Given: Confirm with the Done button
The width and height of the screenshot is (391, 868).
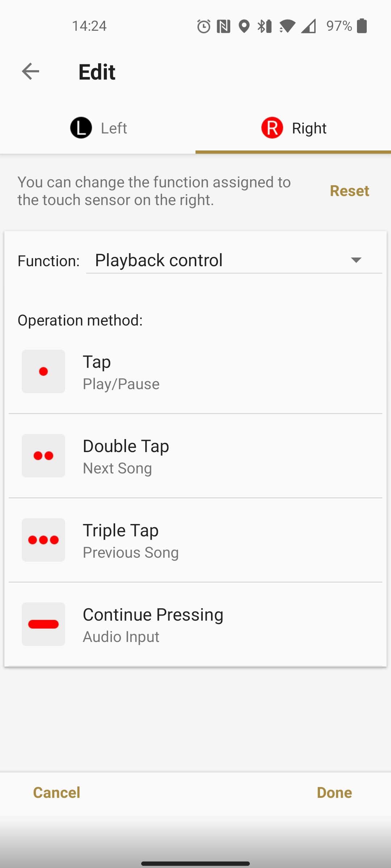Looking at the screenshot, I should (334, 792).
